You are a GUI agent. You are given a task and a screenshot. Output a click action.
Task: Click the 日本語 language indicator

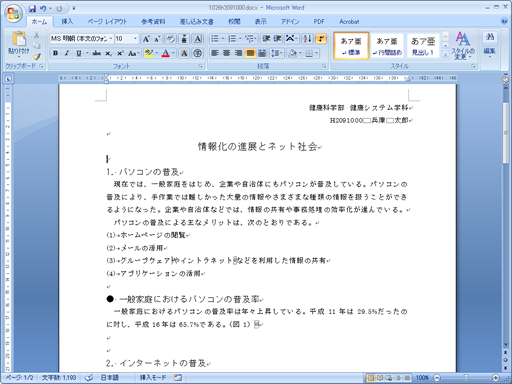click(110, 378)
